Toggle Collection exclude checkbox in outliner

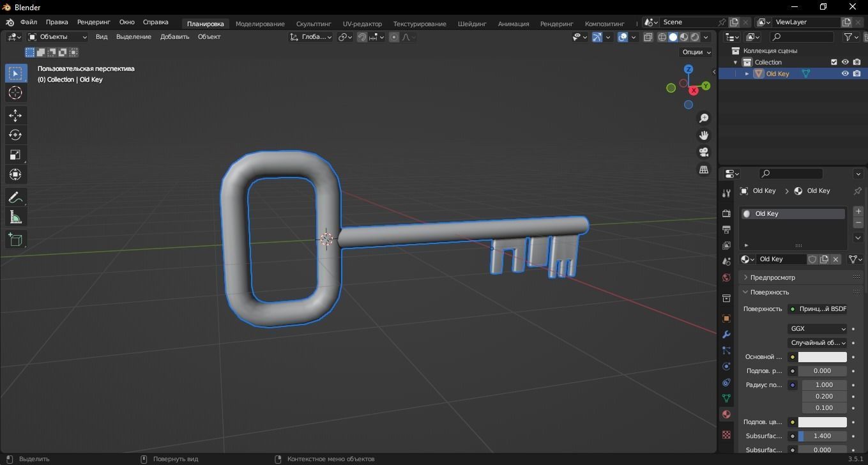834,62
